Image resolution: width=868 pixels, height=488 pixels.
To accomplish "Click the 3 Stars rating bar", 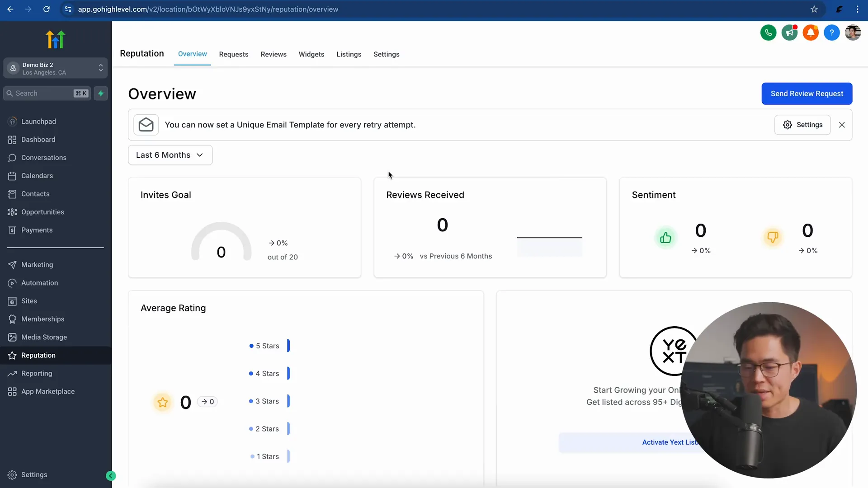I will point(288,401).
